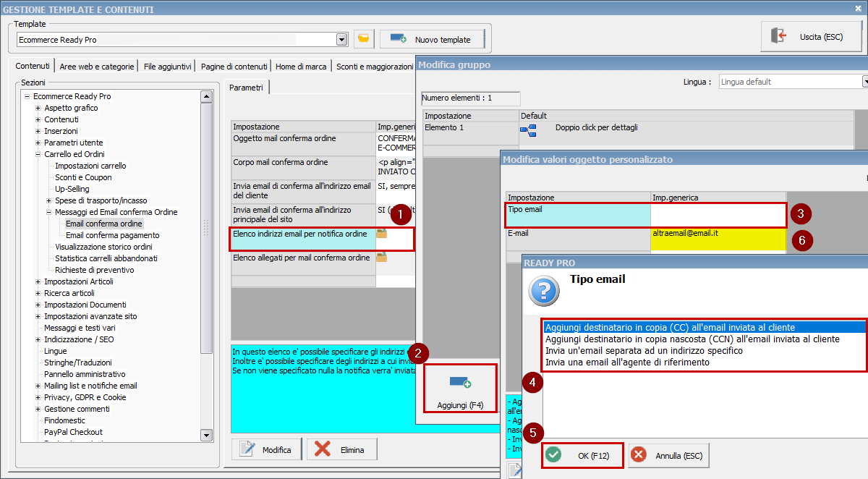Switch to Aree web e categorie tab
Screen dimensions: 868x479
tap(97, 66)
